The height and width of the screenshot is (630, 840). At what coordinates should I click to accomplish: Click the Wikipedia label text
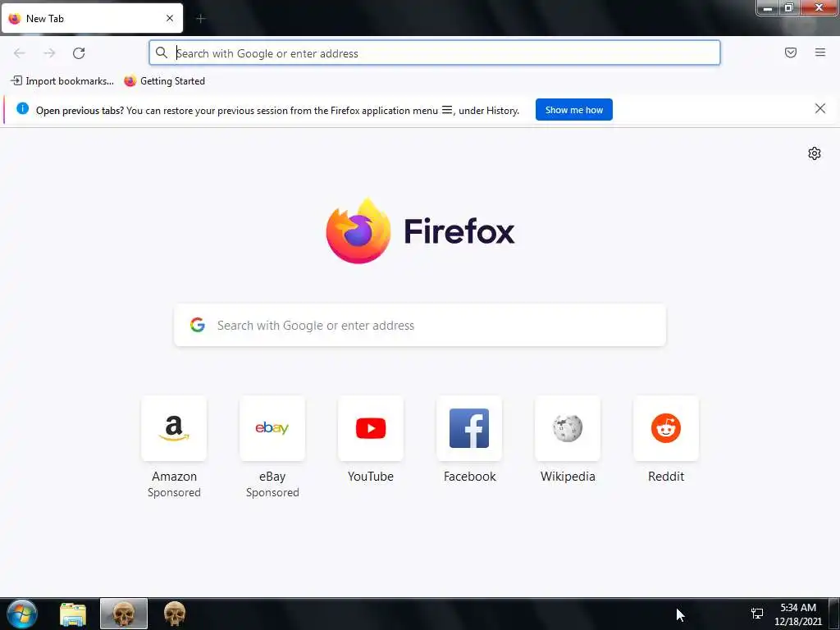pos(568,477)
